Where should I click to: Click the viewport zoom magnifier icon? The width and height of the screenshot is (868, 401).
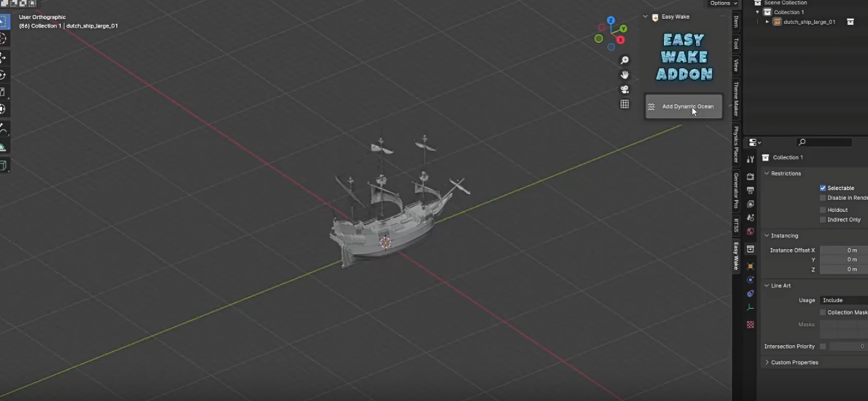point(624,60)
